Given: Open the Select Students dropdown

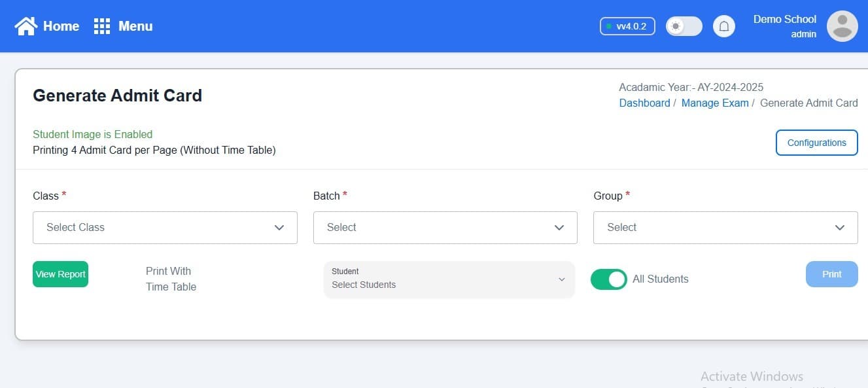Looking at the screenshot, I should pyautogui.click(x=449, y=279).
